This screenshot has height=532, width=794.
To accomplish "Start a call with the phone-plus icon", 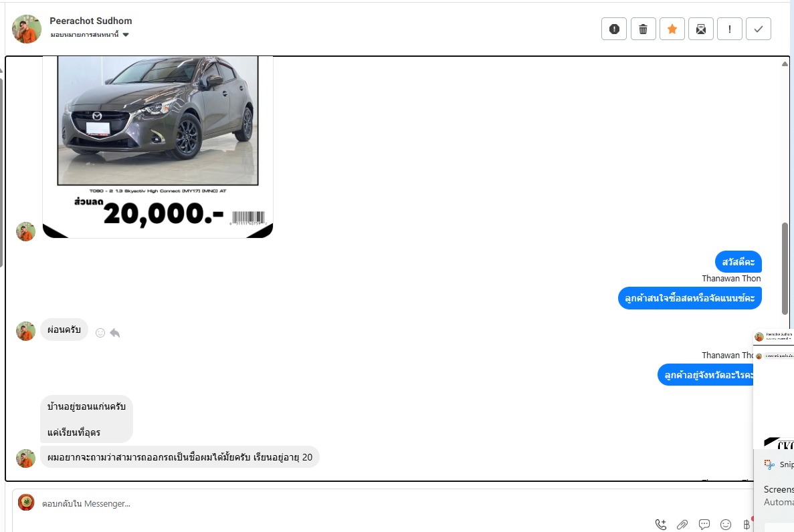I will pos(661,525).
